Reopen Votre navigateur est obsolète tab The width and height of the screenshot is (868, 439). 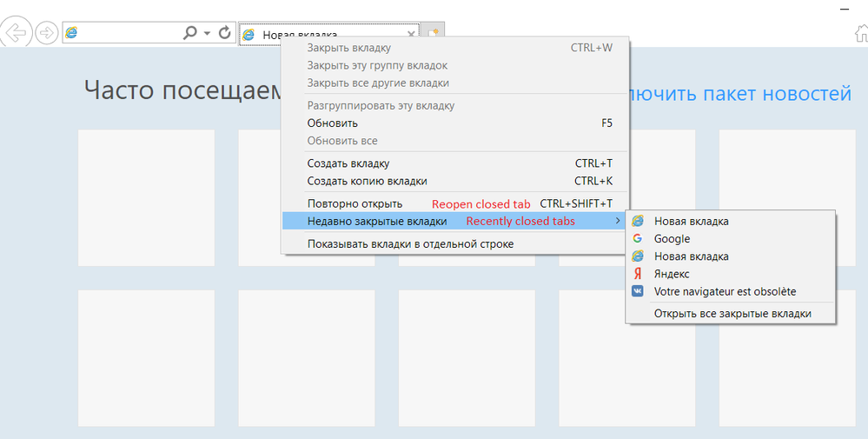click(730, 292)
